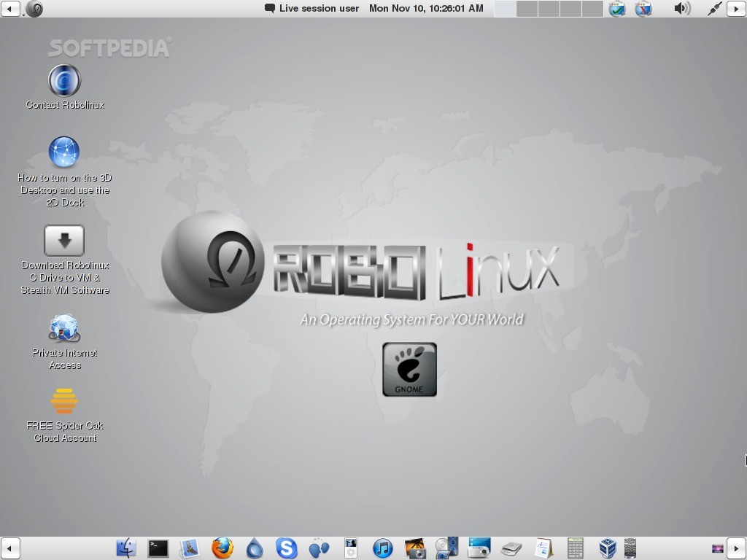
Task: Open the blue footprints app in dock
Action: click(319, 548)
